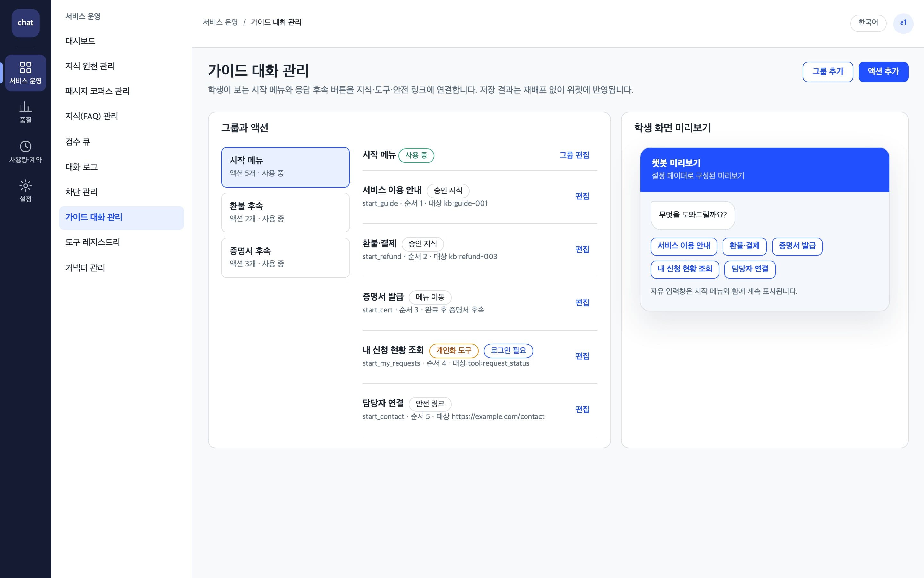Click the 개인화 도구 badge

[x=454, y=351]
